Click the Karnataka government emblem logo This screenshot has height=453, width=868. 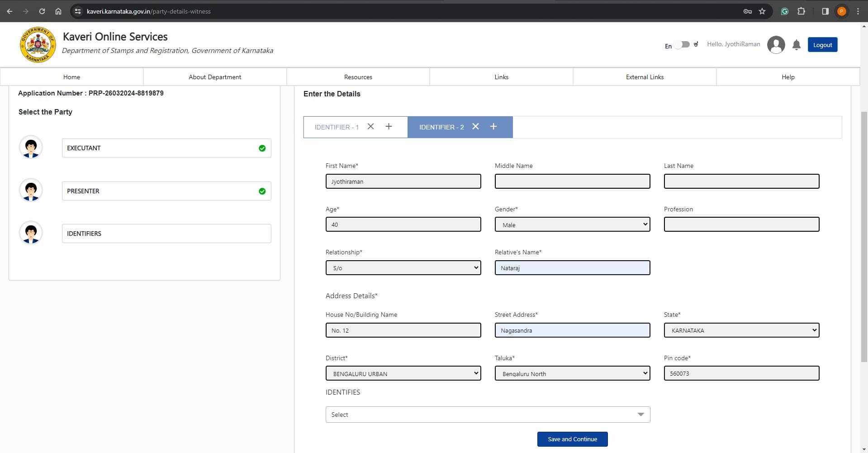pos(38,45)
